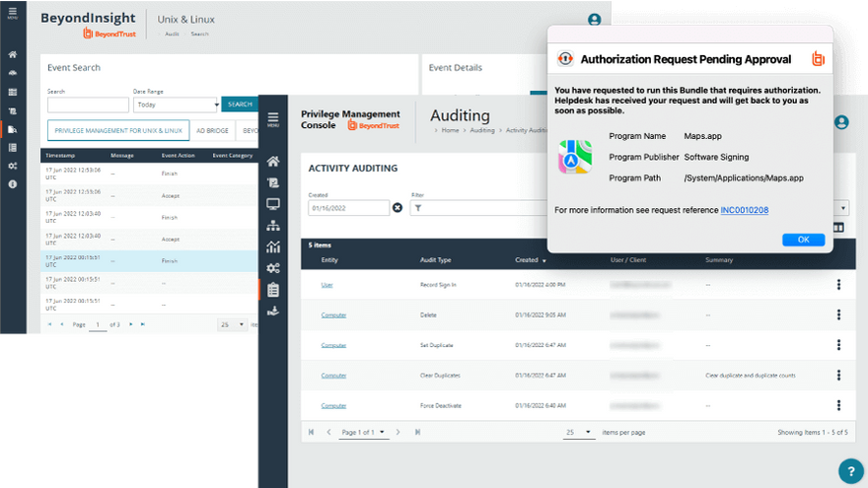
Task: Open the User entity link in audit table
Action: [326, 285]
